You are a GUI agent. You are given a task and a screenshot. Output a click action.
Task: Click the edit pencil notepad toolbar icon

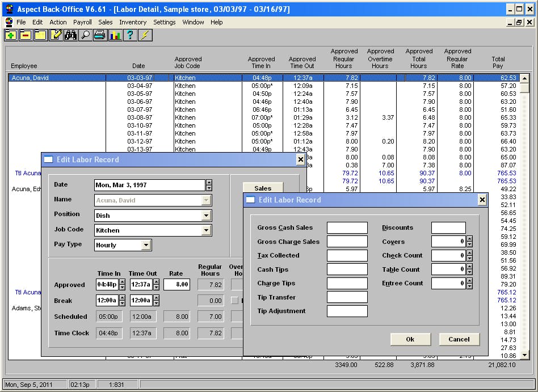click(56, 35)
